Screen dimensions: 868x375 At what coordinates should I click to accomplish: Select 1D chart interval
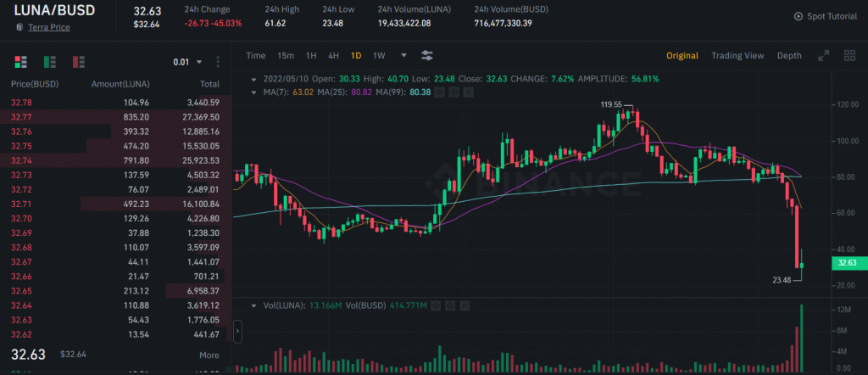coord(356,55)
